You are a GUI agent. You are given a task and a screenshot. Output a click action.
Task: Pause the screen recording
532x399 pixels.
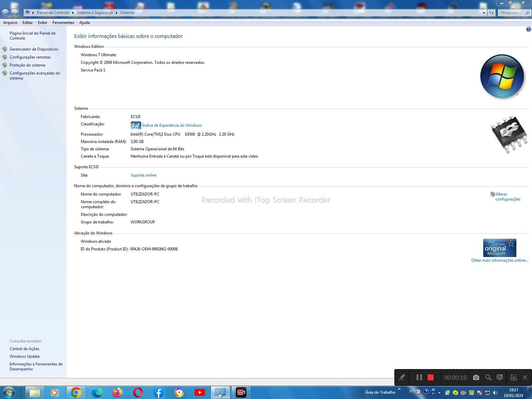pyautogui.click(x=419, y=377)
